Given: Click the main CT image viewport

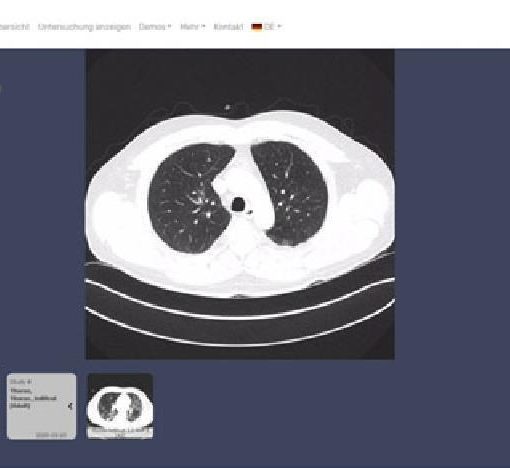Looking at the screenshot, I should (240, 204).
